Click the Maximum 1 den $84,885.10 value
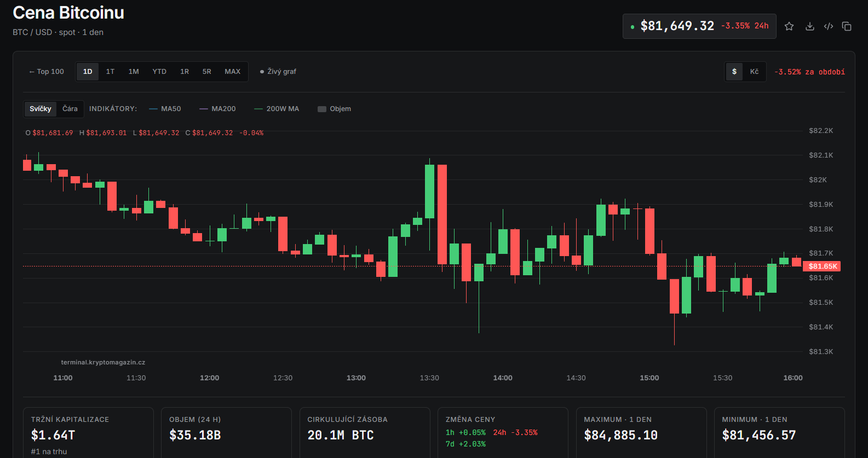This screenshot has height=458, width=868. point(621,435)
